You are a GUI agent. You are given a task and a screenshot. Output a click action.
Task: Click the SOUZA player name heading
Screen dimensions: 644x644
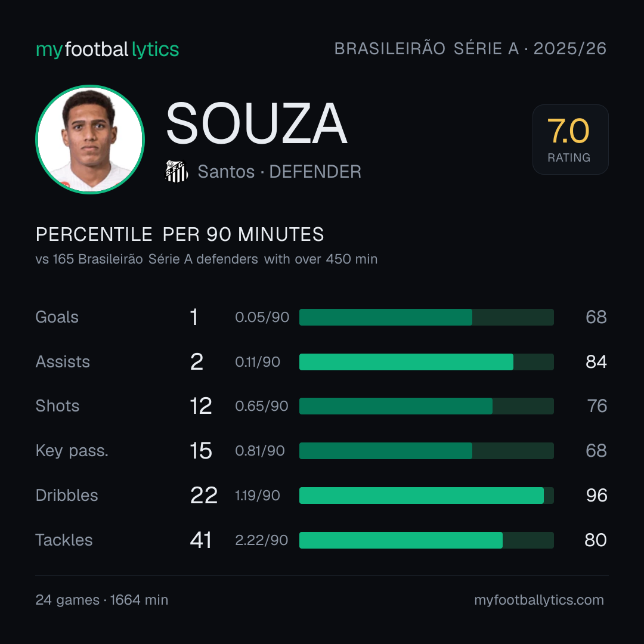(256, 123)
